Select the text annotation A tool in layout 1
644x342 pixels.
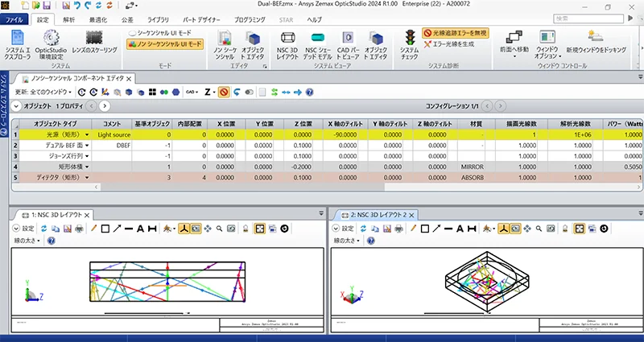(140, 229)
